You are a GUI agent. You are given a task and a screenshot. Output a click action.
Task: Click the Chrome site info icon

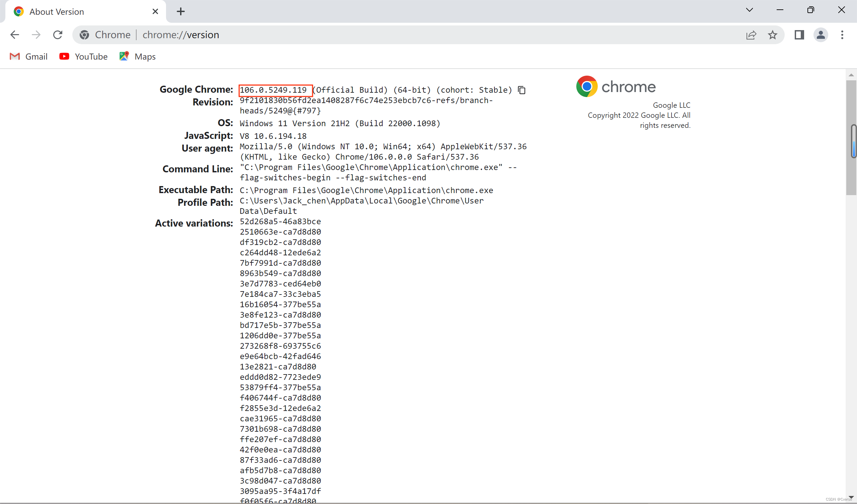[x=85, y=35]
